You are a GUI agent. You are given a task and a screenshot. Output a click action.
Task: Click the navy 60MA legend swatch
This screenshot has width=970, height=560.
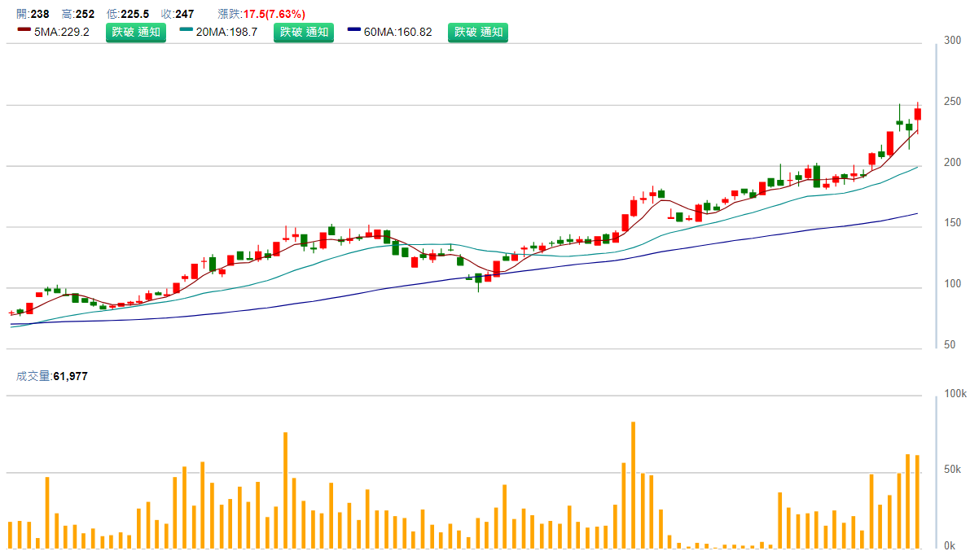tap(354, 31)
